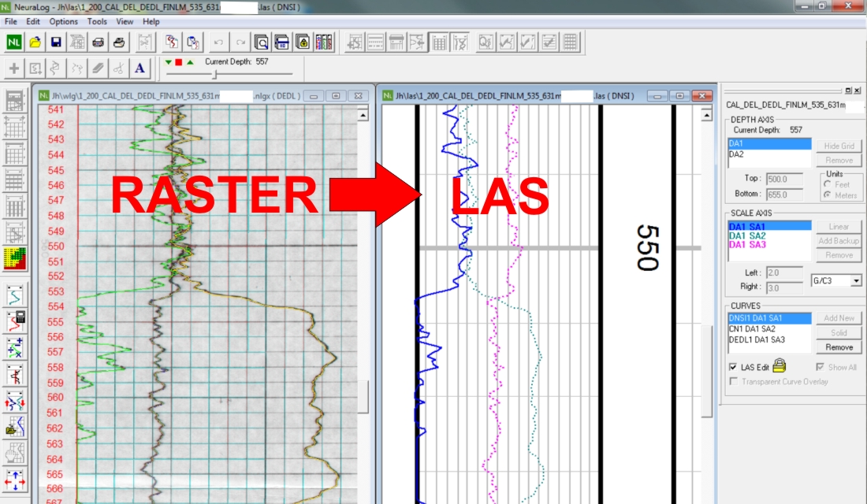Viewport: 867px width, 504px height.
Task: Click the green down triangle depth control
Action: click(169, 62)
